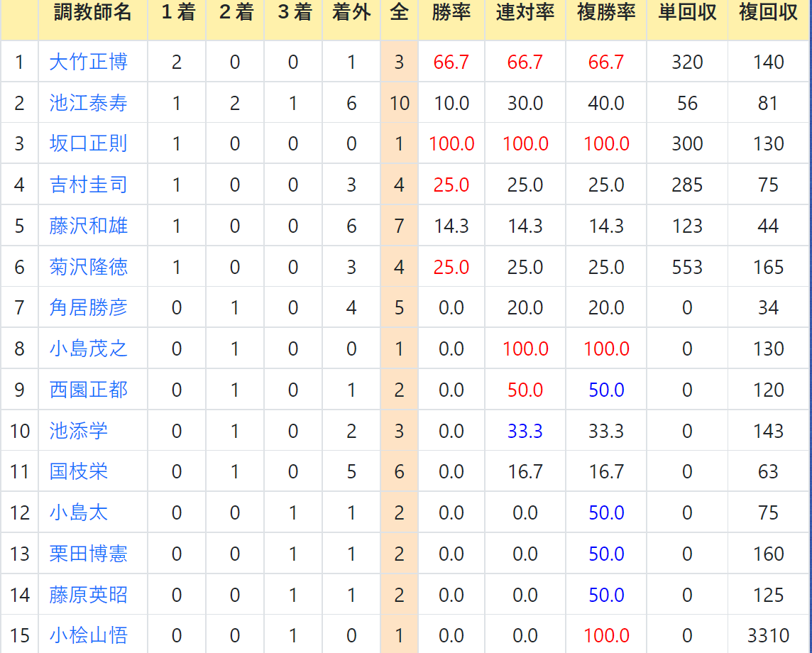The height and width of the screenshot is (653, 812).
Task: Click the 1着 column header
Action: click(177, 13)
